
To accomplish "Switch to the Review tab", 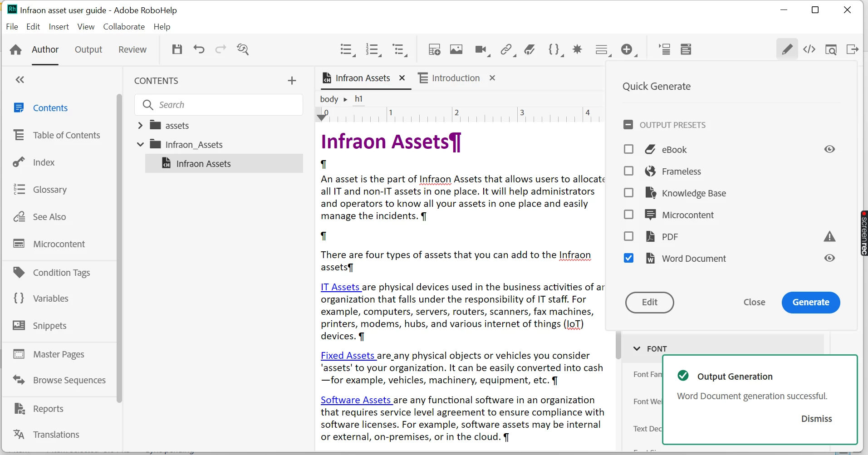I will click(132, 49).
